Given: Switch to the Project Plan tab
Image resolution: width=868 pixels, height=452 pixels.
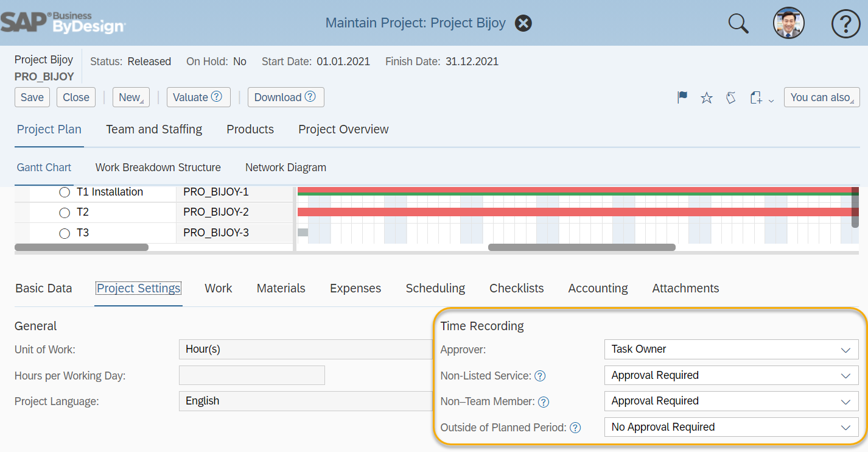Looking at the screenshot, I should [x=49, y=129].
